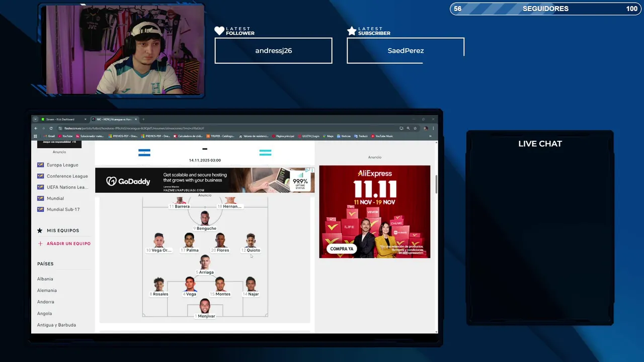Screen dimensions: 644x362
Task: Click the Conference League competition icon
Action: (x=40, y=176)
